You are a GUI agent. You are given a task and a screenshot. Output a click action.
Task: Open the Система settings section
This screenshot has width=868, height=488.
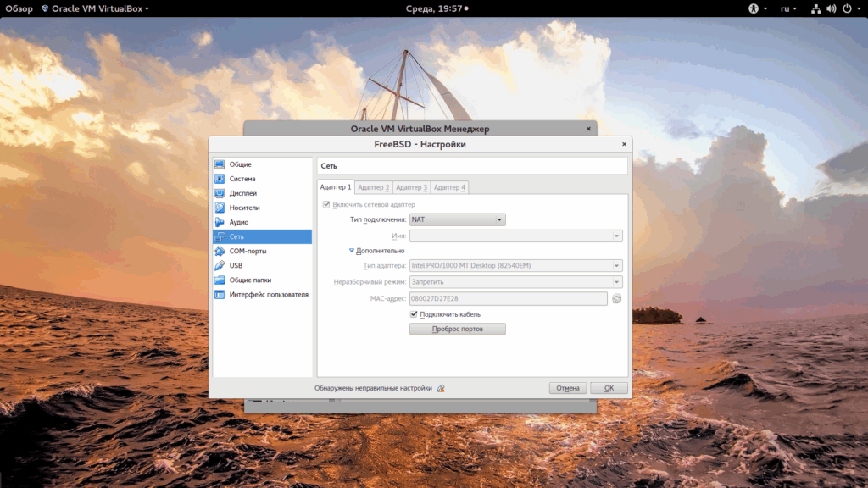(263, 179)
